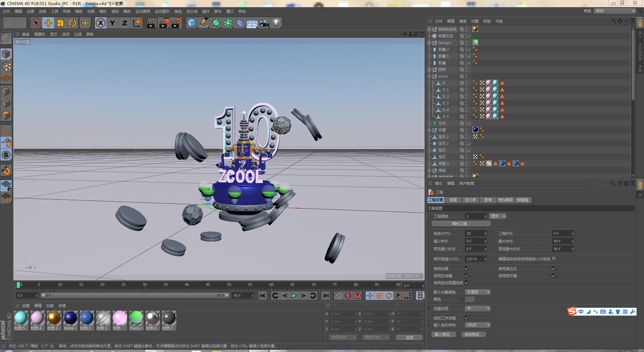This screenshot has width=644, height=352.
Task: Toggle the snap S icon
Action: 6,155
